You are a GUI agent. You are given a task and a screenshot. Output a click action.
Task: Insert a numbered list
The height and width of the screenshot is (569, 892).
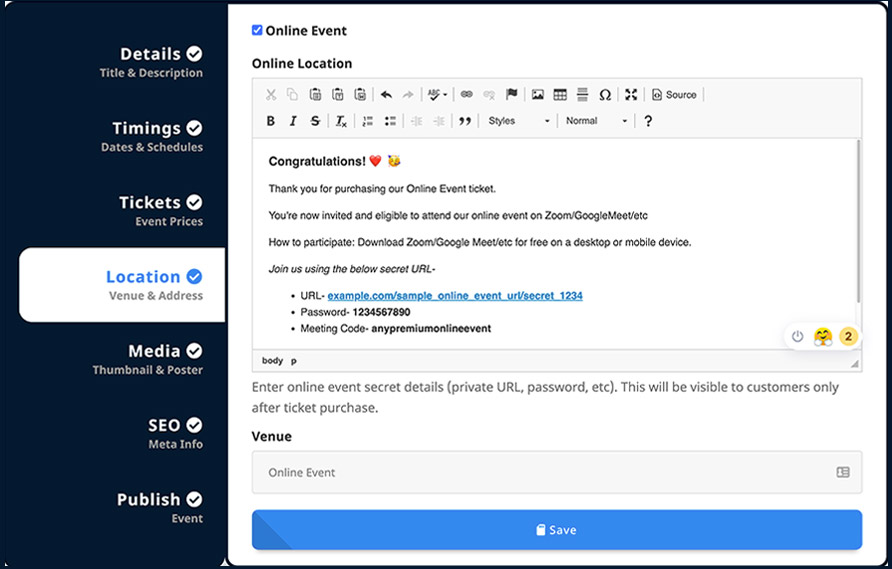pyautogui.click(x=367, y=121)
